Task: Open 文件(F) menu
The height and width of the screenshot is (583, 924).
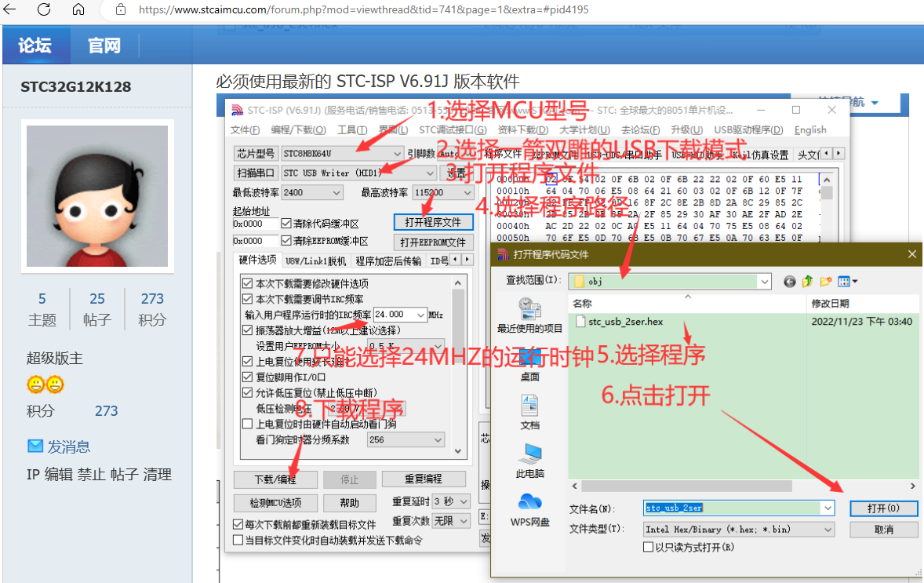Action: pos(246,129)
